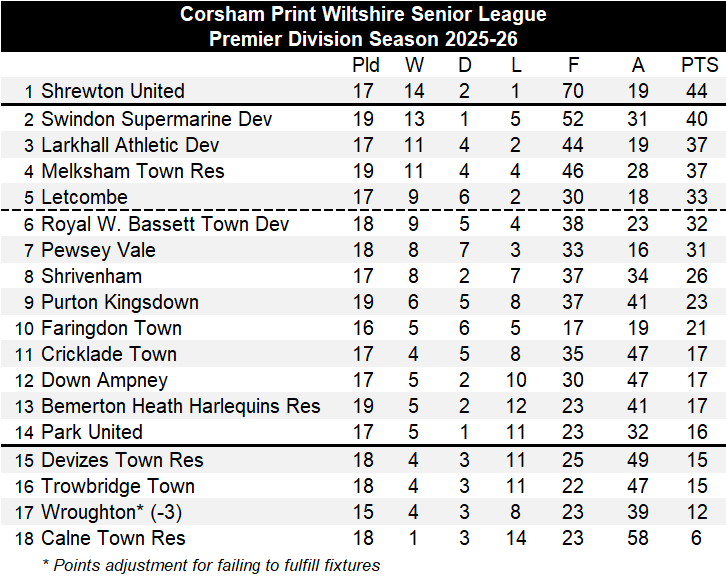Image resolution: width=726 pixels, height=577 pixels.
Task: Click the PTS column header
Action: [699, 65]
